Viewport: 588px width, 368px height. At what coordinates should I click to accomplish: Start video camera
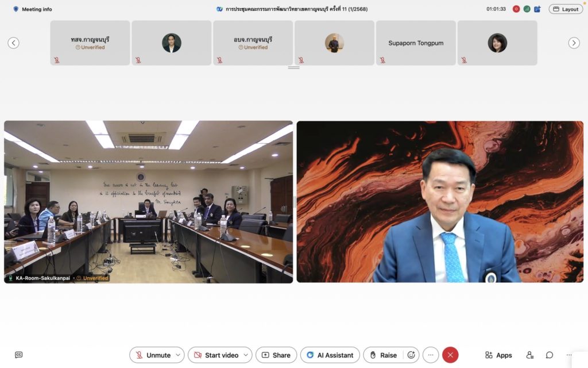[x=215, y=355]
